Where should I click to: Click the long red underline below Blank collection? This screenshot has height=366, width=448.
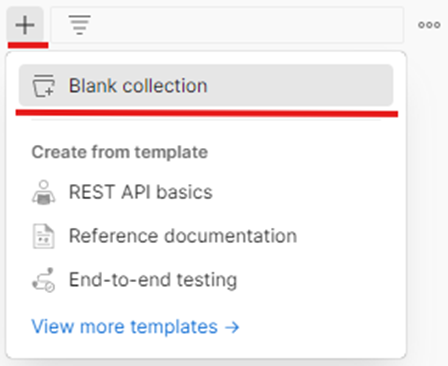pyautogui.click(x=207, y=113)
